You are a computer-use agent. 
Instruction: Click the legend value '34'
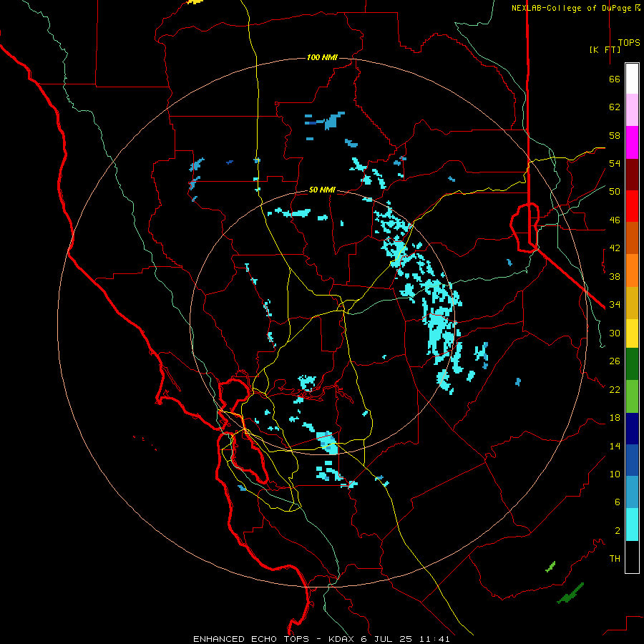click(x=615, y=305)
